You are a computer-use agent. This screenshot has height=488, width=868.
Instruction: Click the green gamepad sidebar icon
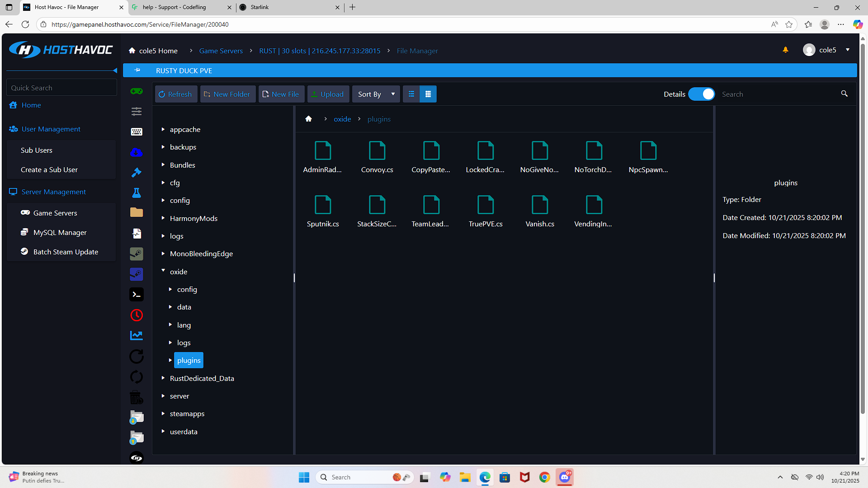[x=137, y=91]
